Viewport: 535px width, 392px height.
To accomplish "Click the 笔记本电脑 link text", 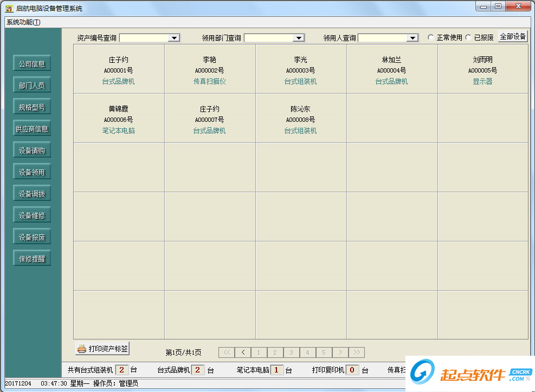I will tap(118, 130).
